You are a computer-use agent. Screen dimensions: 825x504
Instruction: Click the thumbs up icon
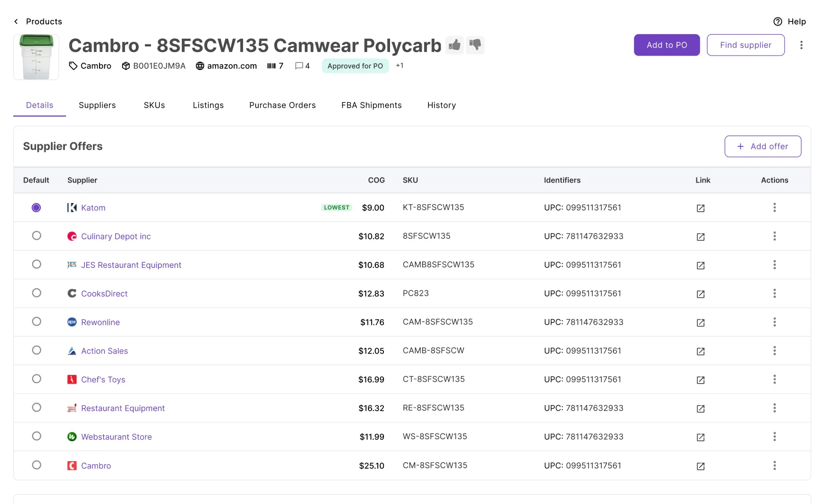pos(454,45)
